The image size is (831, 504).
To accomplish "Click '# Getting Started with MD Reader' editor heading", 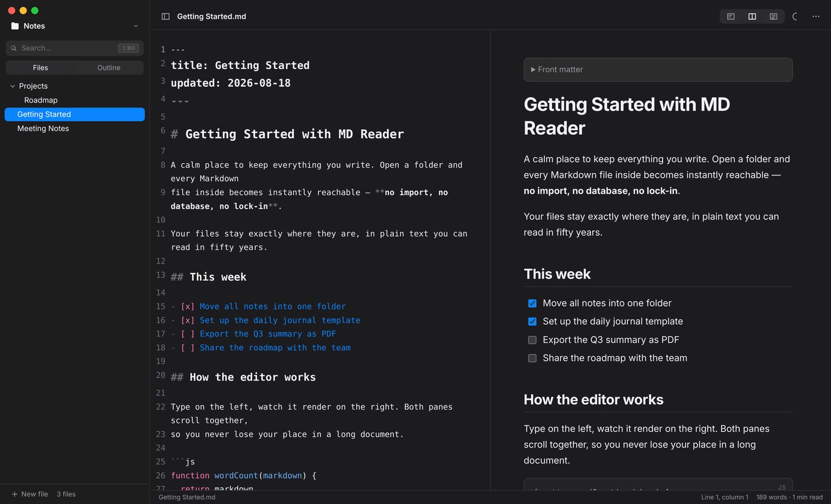I will pos(287,134).
